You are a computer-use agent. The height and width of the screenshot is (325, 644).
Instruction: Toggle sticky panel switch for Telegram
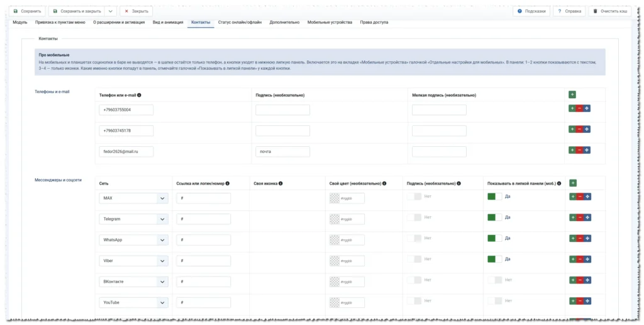click(494, 217)
